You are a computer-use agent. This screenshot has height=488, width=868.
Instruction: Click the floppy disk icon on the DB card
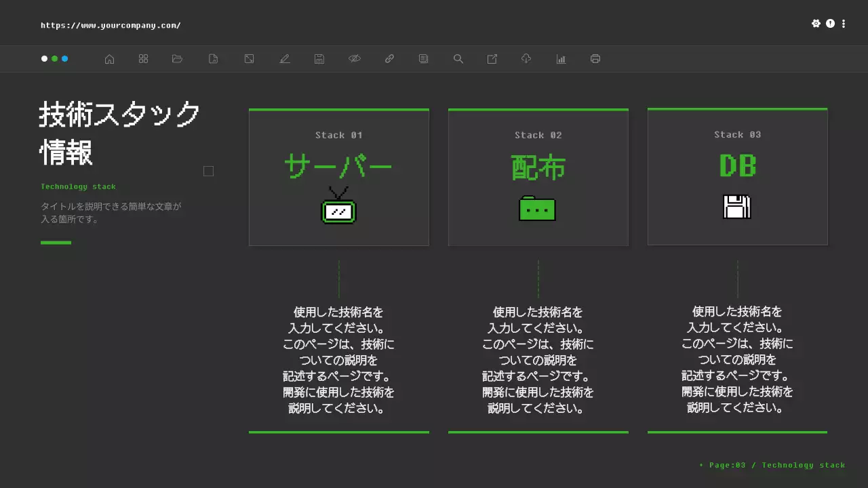coord(737,207)
